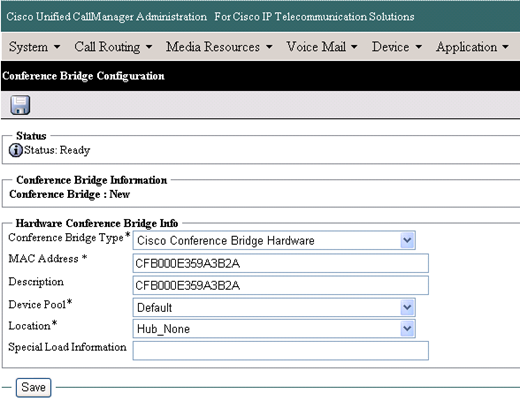Viewport: 520px width, 401px height.
Task: Open the Device menu
Action: tap(397, 47)
